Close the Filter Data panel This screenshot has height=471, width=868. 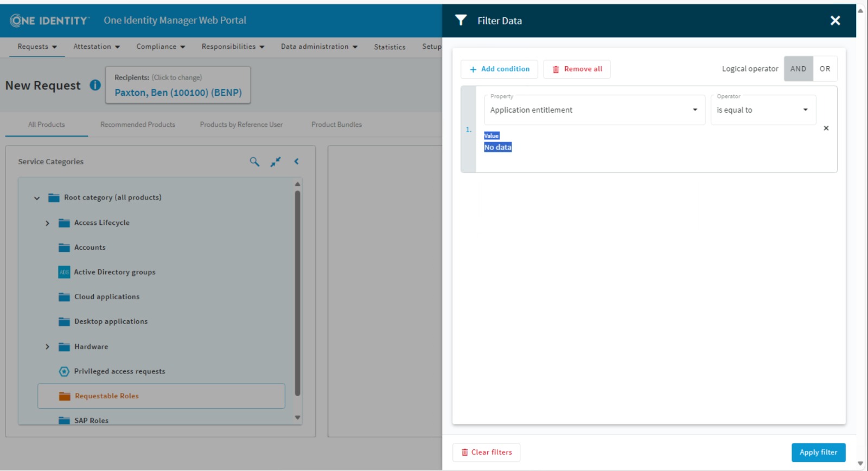pos(835,21)
